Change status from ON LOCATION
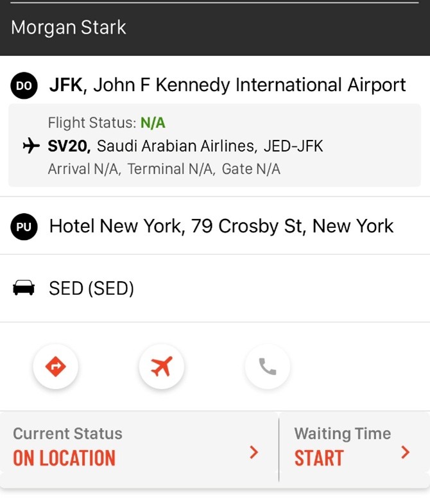This screenshot has width=430, height=504. click(64, 458)
